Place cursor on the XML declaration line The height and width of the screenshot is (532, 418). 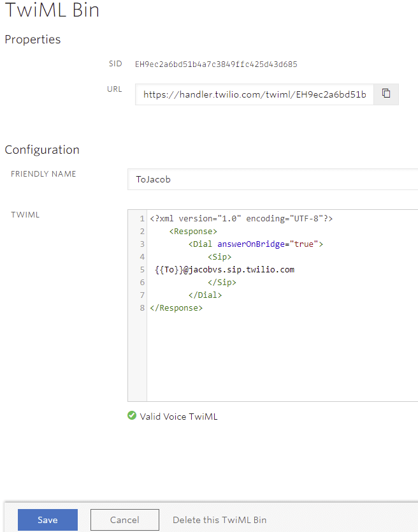(241, 219)
